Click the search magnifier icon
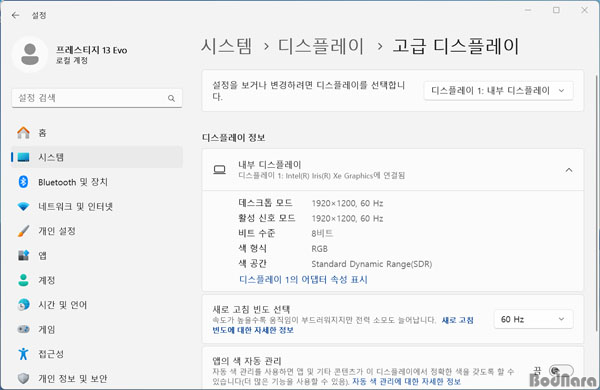Screen dimensions: 600x390 tap(171, 98)
